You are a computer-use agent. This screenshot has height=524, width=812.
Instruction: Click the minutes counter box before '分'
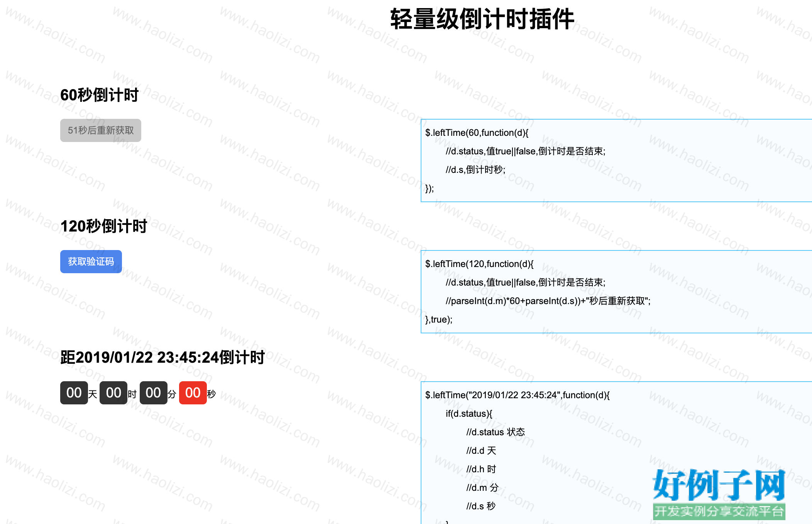coord(154,393)
